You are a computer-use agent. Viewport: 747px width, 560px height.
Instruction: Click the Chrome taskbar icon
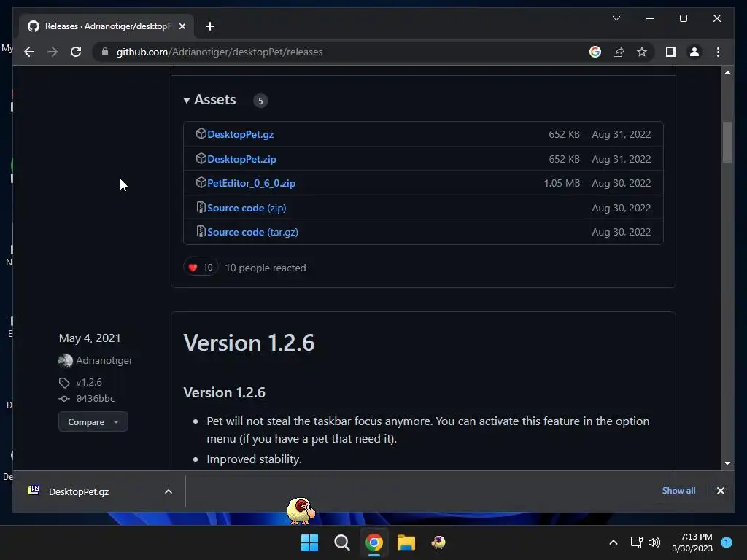[374, 542]
